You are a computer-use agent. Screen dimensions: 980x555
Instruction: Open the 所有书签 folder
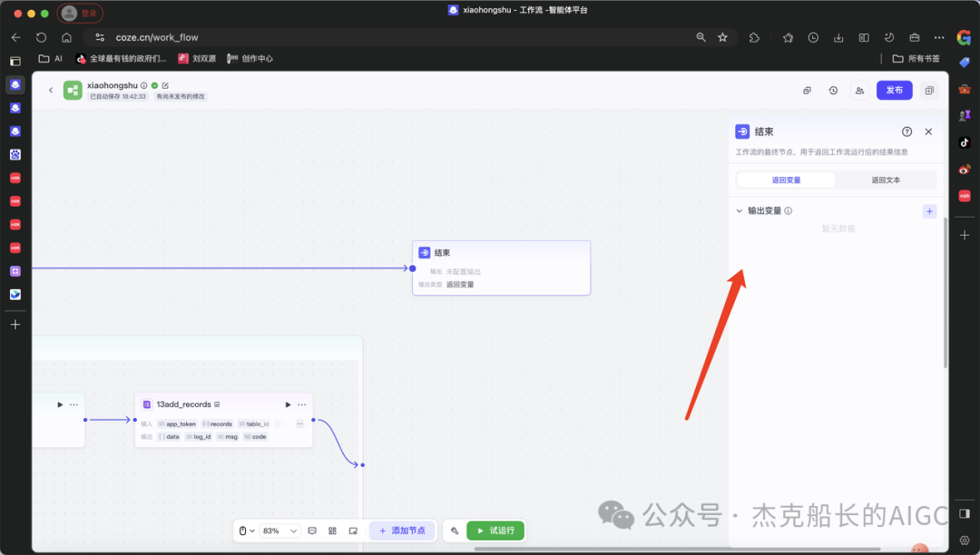point(916,59)
